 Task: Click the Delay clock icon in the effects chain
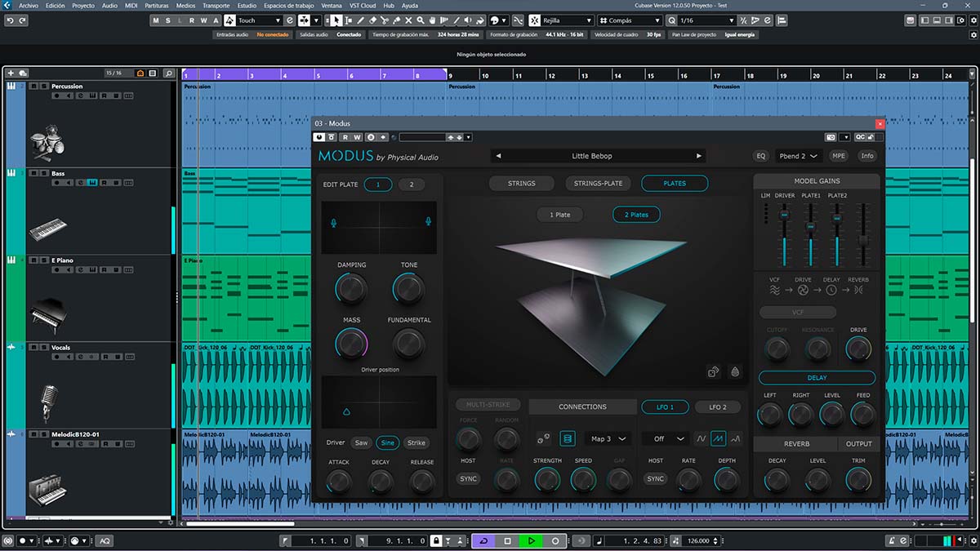pos(831,290)
